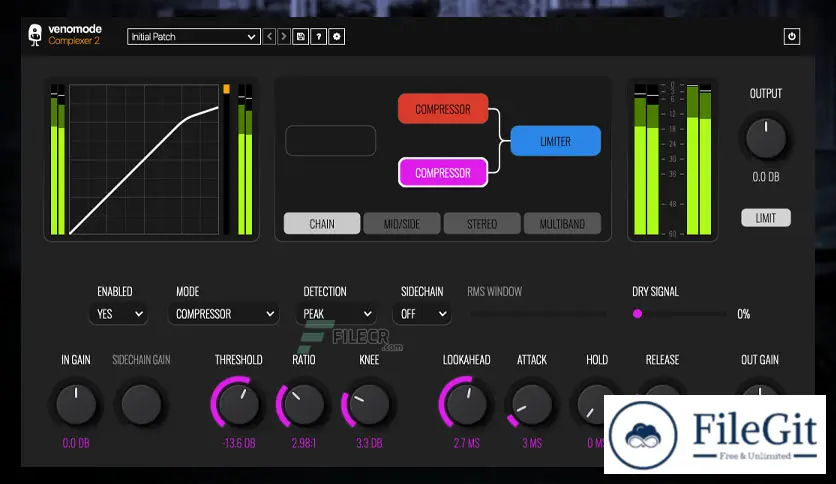Click the 2.7 MS lookahead value
This screenshot has width=836, height=484.
[x=467, y=443]
